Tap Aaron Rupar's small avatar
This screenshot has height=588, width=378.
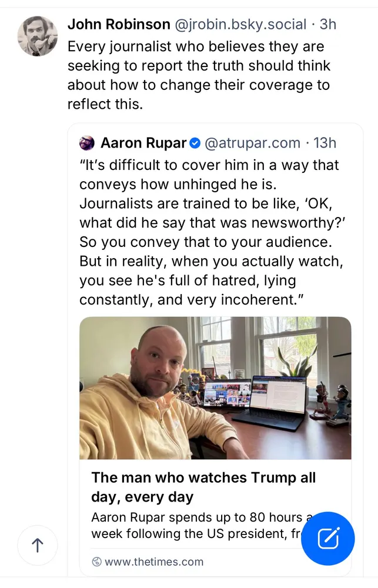(x=87, y=143)
